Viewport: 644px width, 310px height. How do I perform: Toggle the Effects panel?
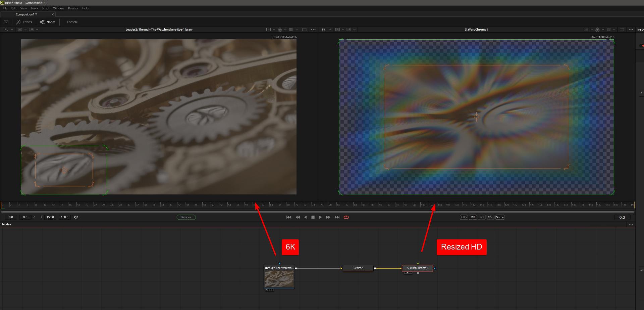coord(24,22)
